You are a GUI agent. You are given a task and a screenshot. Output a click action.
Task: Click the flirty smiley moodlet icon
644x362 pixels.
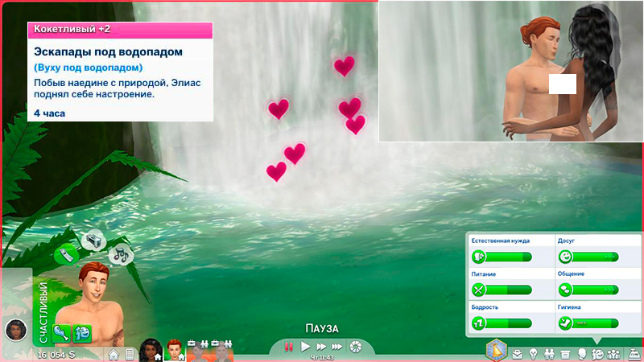click(82, 333)
